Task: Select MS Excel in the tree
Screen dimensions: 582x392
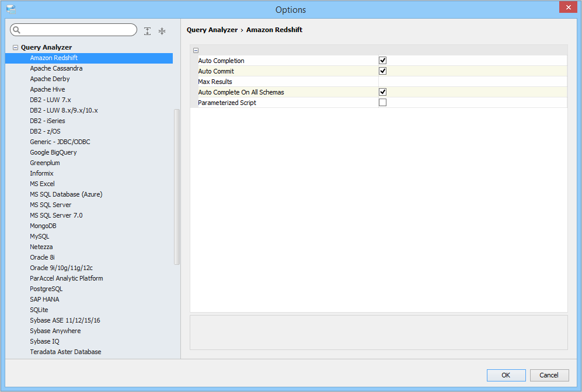Action: pyautogui.click(x=42, y=184)
